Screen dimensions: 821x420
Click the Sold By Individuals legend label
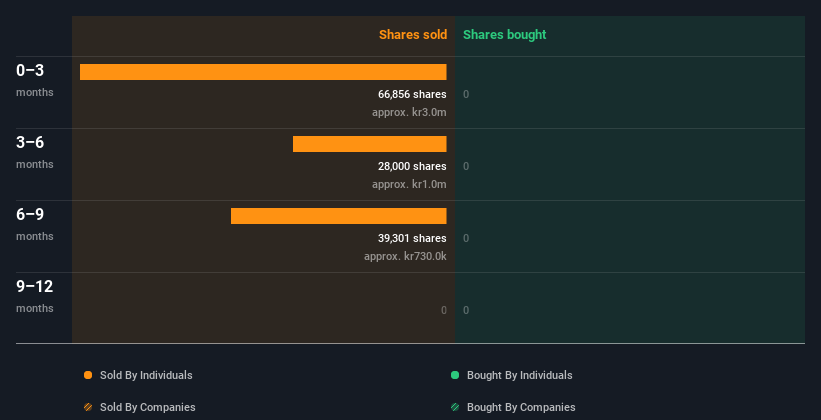(146, 375)
